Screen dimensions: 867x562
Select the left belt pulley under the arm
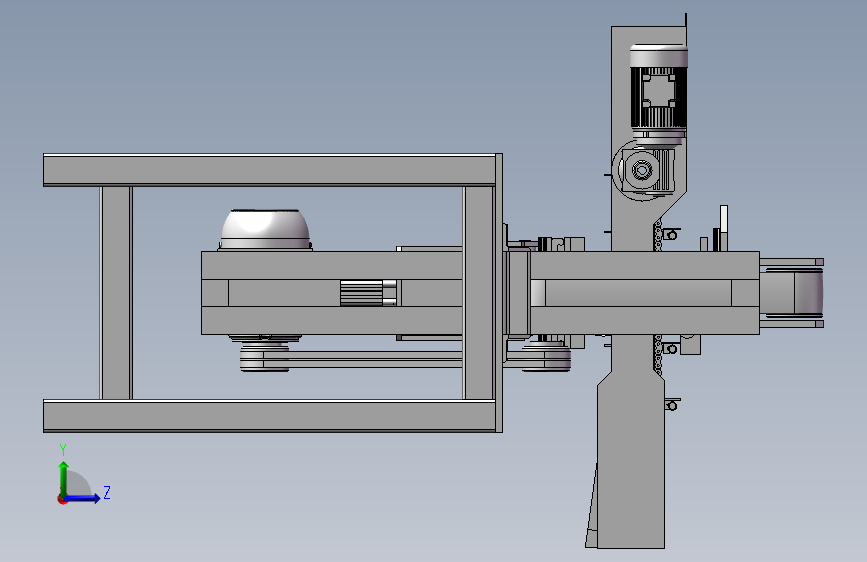tap(265, 357)
